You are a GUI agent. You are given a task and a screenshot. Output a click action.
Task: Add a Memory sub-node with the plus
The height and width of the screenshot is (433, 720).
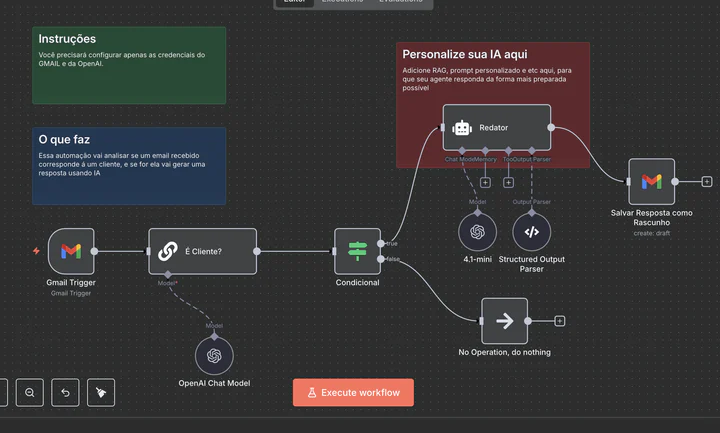(x=485, y=183)
